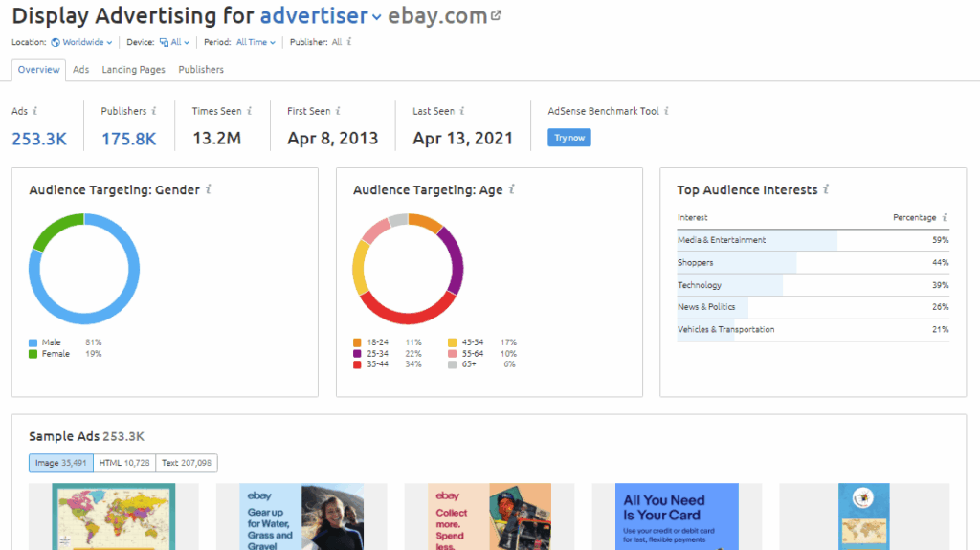
Task: Click info icon beside Audience Targeting: Gender
Action: 209,190
